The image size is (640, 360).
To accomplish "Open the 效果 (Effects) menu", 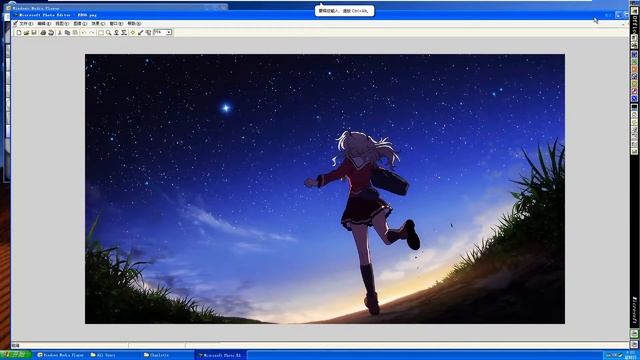I will pos(98,24).
